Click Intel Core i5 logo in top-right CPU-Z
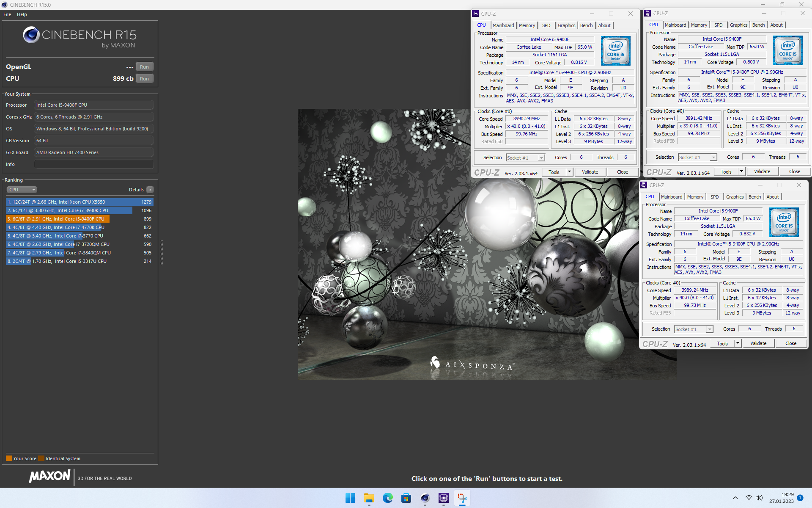 788,50
